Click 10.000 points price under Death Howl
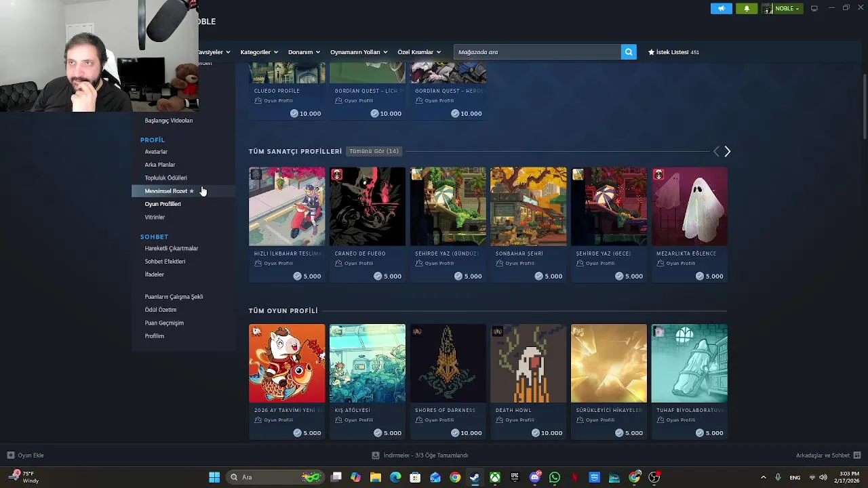Viewport: 868px width, 488px height. 547,432
